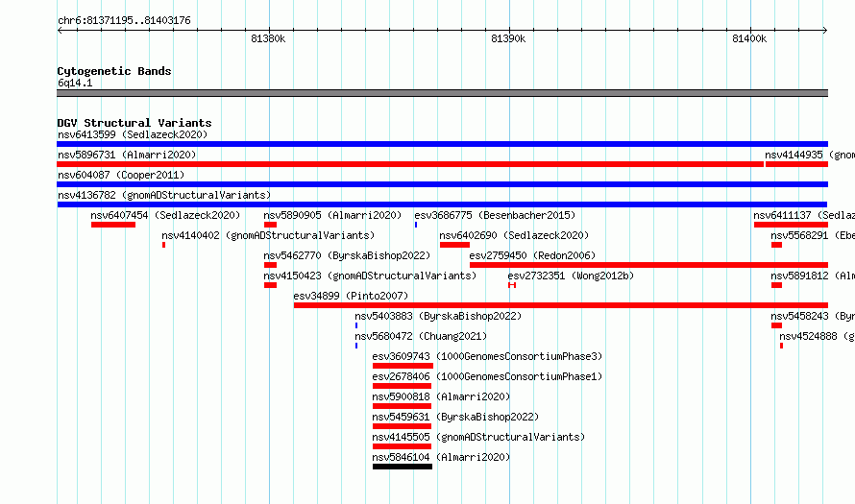The height and width of the screenshot is (504, 855).
Task: Click the nsv6411137 variant label
Action: point(804,215)
